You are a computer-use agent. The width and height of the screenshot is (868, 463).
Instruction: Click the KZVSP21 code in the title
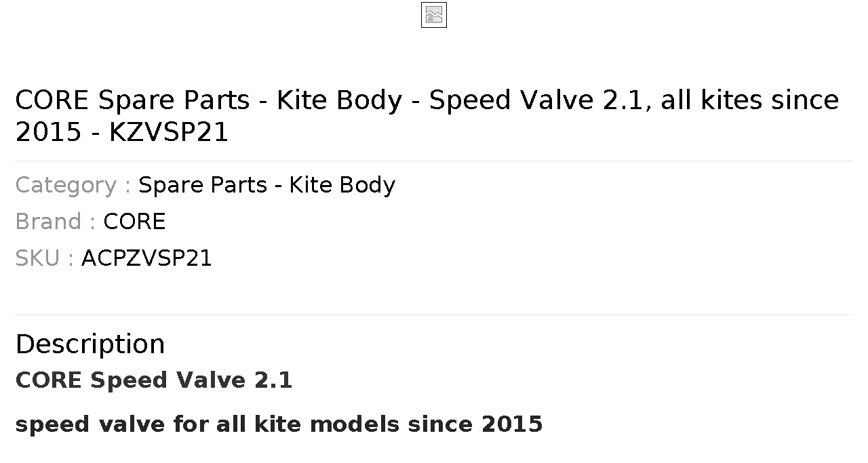[x=169, y=132]
